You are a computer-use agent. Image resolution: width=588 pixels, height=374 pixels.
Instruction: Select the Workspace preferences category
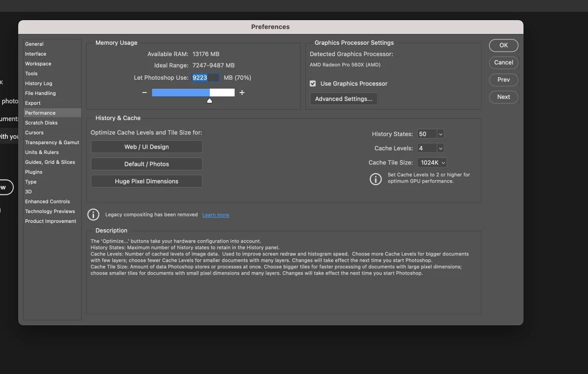point(52,63)
